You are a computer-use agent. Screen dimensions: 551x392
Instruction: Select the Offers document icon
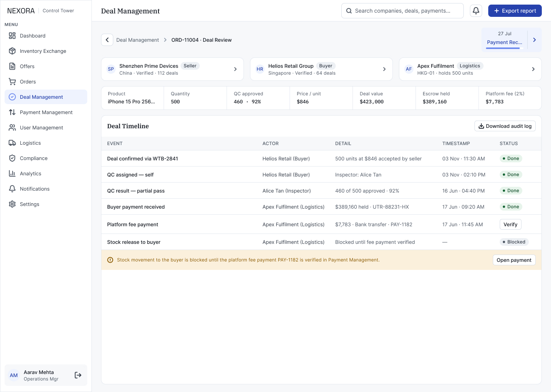(12, 66)
